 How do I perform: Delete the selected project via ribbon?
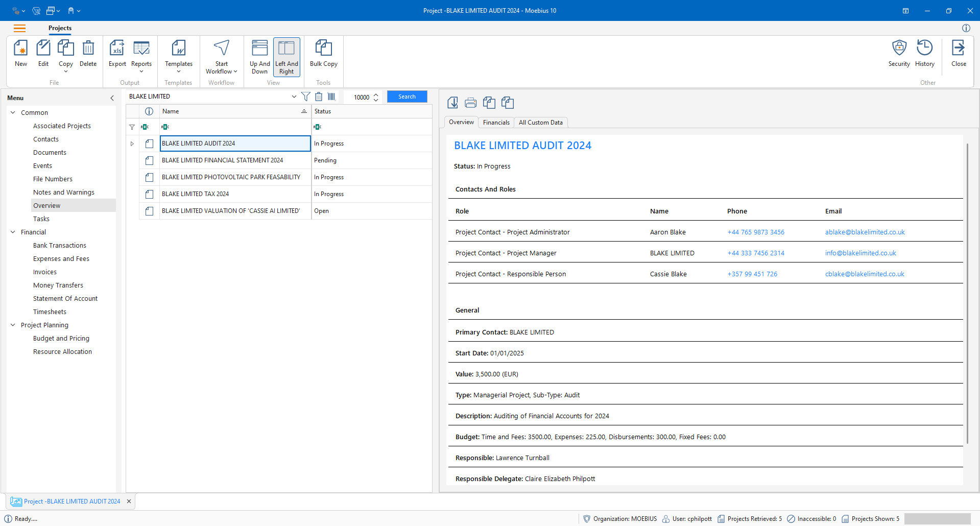pos(88,53)
